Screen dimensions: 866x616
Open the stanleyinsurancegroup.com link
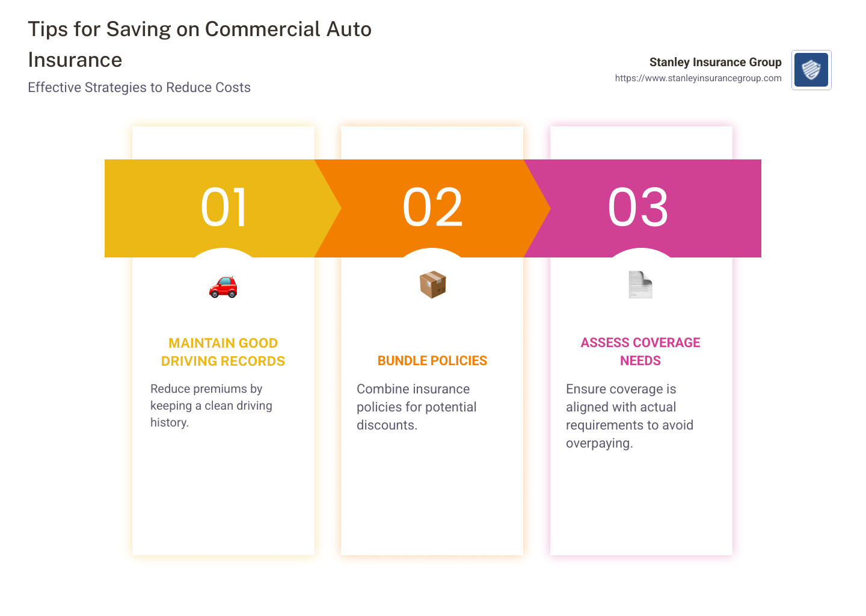(x=698, y=78)
